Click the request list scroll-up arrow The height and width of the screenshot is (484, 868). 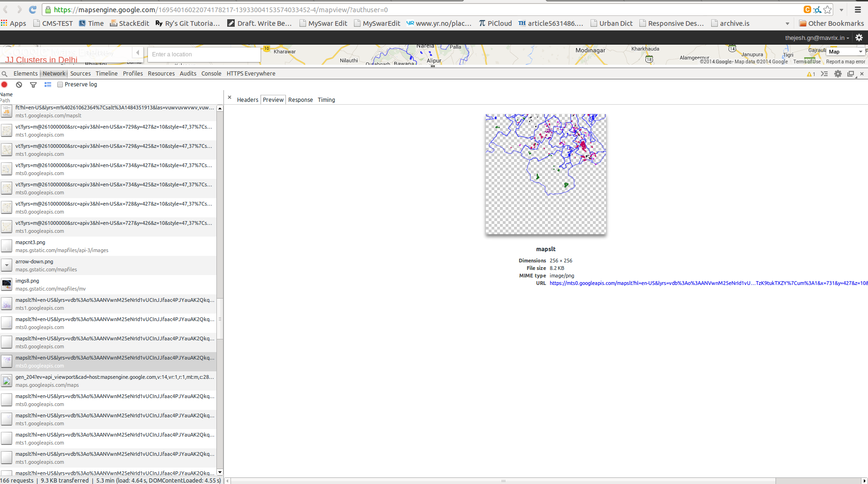220,108
